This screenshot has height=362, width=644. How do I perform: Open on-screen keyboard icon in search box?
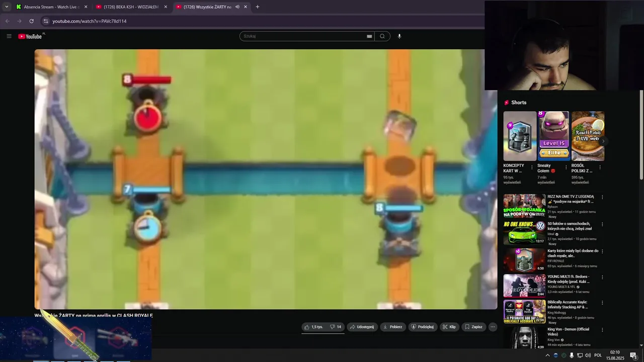369,36
